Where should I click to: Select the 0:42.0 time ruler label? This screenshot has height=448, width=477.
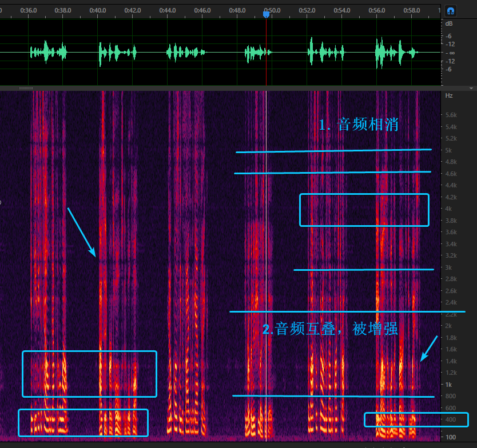(133, 10)
